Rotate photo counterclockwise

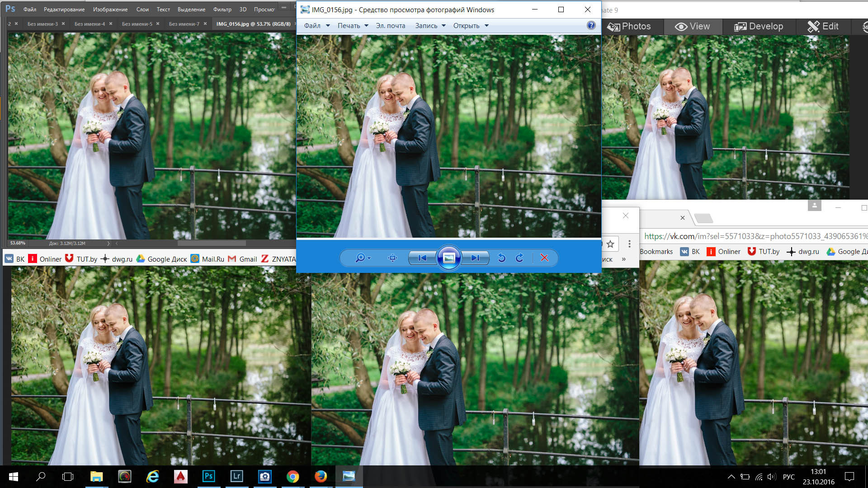tap(501, 258)
